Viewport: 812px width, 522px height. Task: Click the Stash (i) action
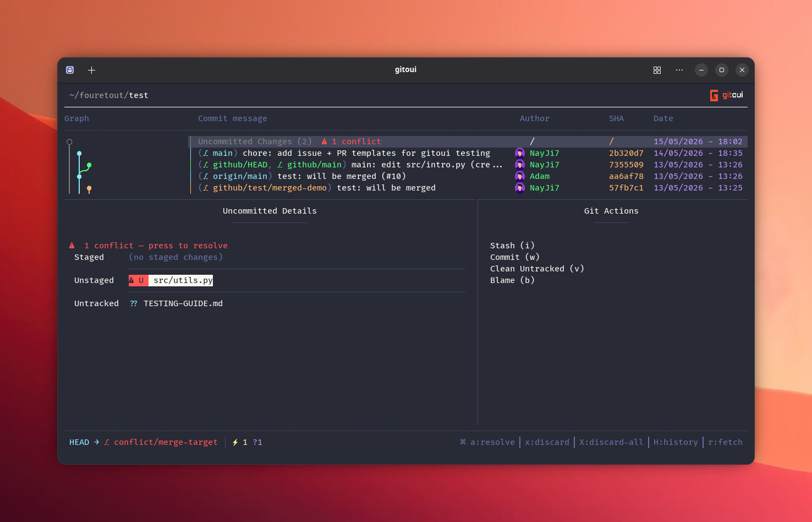pyautogui.click(x=512, y=246)
